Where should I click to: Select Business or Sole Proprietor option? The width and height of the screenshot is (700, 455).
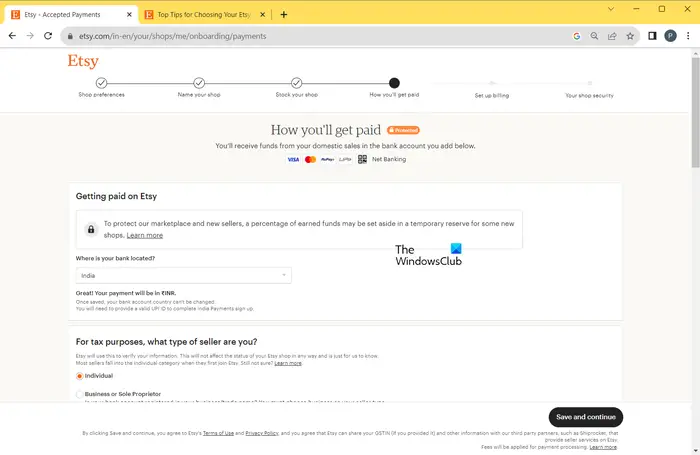(x=79, y=394)
